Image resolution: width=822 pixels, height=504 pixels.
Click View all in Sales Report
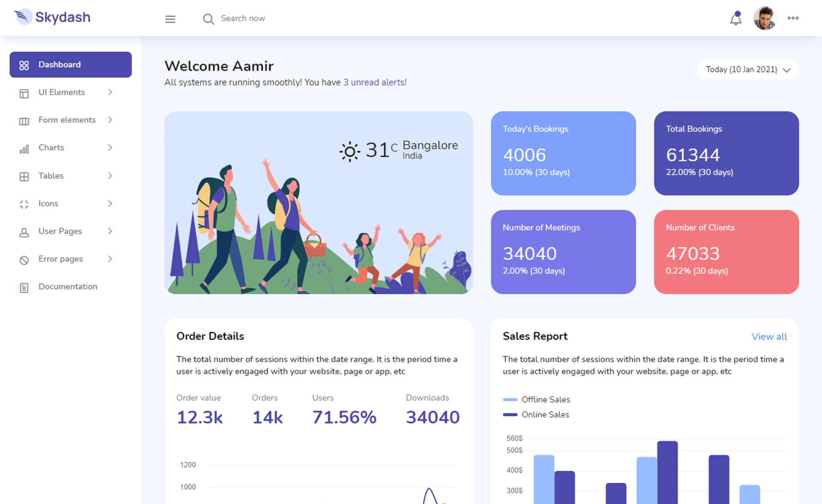coord(769,337)
